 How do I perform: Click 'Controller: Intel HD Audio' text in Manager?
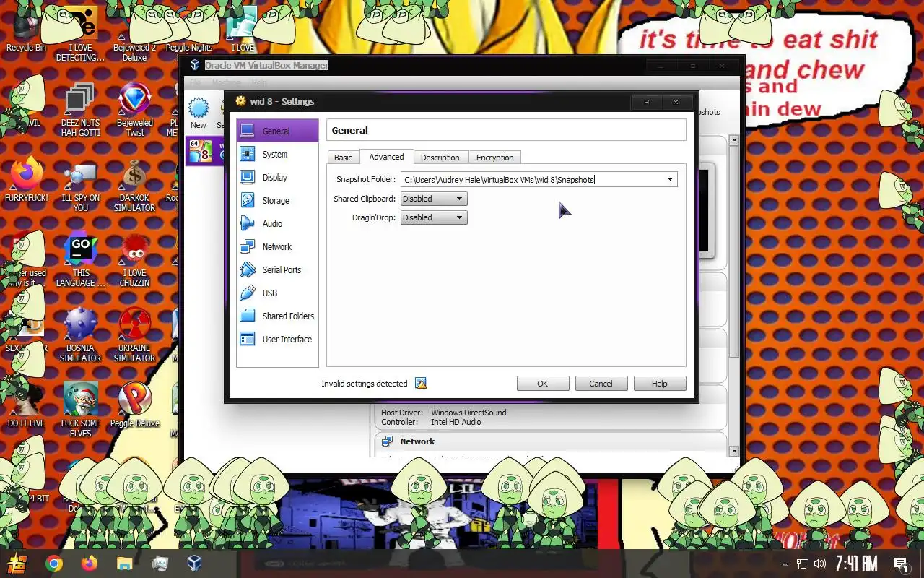click(431, 422)
